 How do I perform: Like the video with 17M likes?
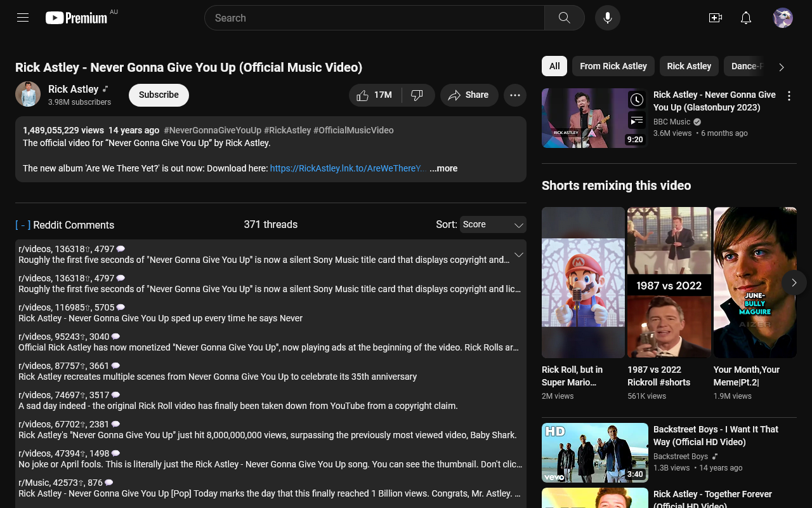376,95
